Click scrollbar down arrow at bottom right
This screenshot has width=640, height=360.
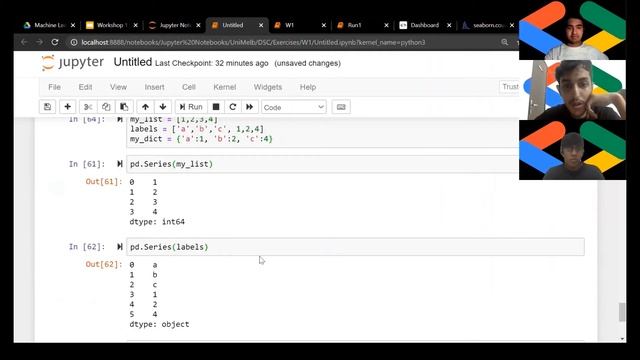click(622, 338)
